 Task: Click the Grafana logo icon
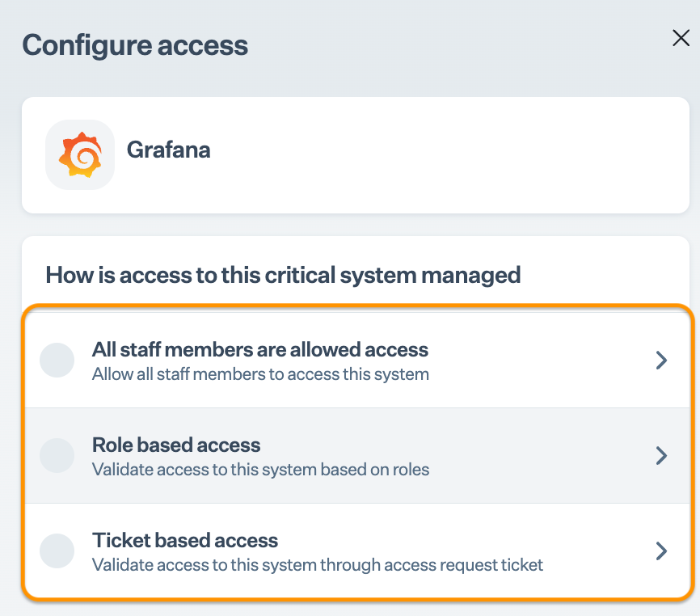80,154
